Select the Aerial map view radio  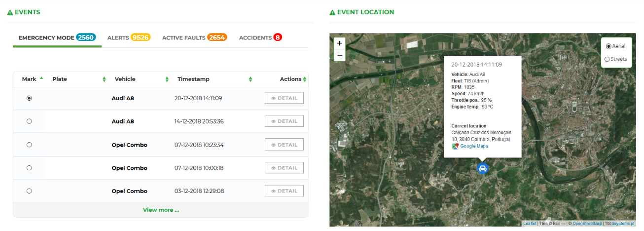tap(608, 46)
